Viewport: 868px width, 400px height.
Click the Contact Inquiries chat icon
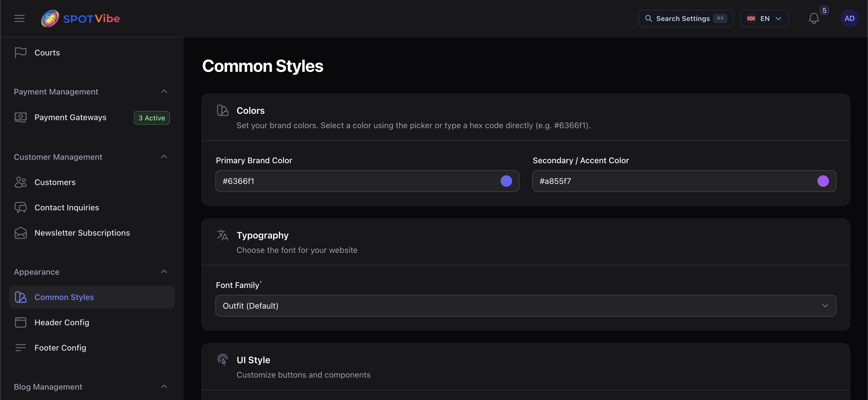point(21,207)
